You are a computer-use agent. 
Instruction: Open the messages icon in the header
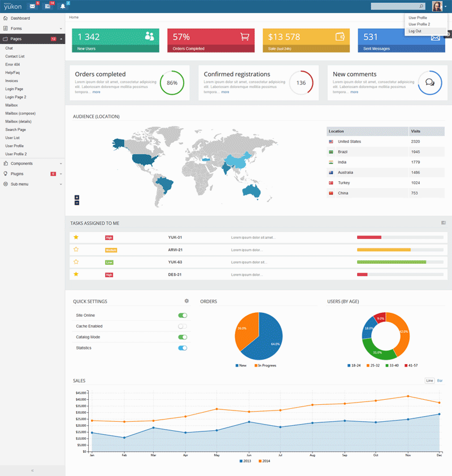[31, 6]
